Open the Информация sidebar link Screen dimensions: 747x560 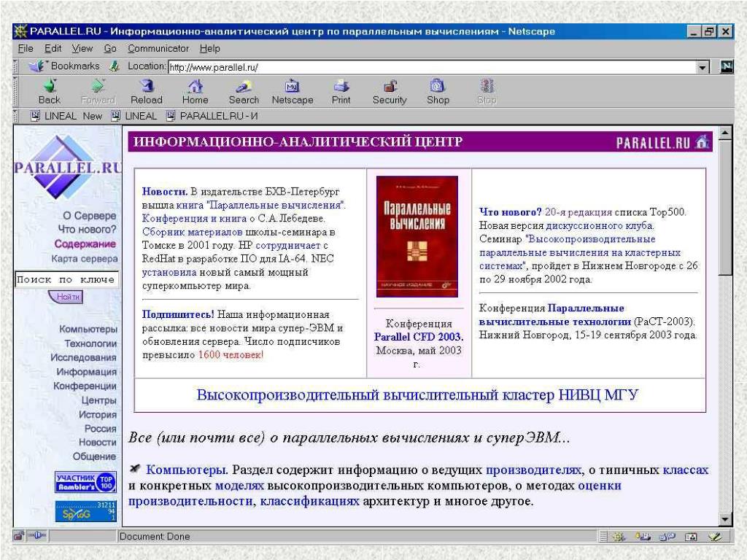(87, 371)
